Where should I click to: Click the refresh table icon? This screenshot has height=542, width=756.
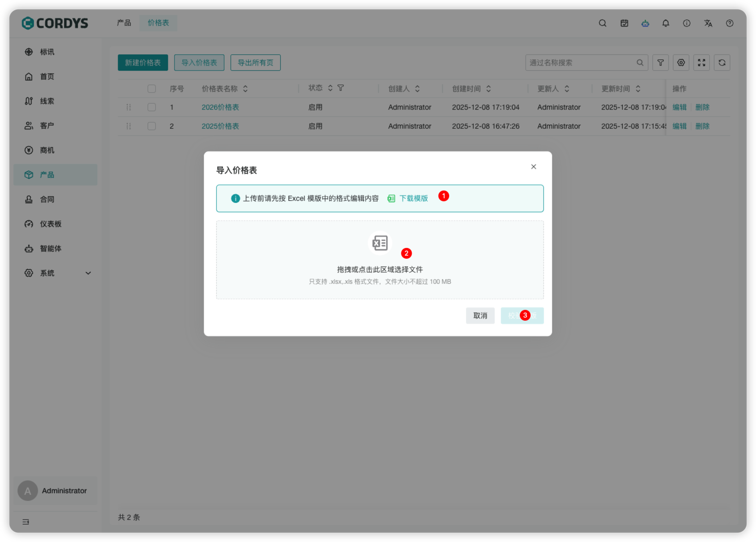coord(722,62)
